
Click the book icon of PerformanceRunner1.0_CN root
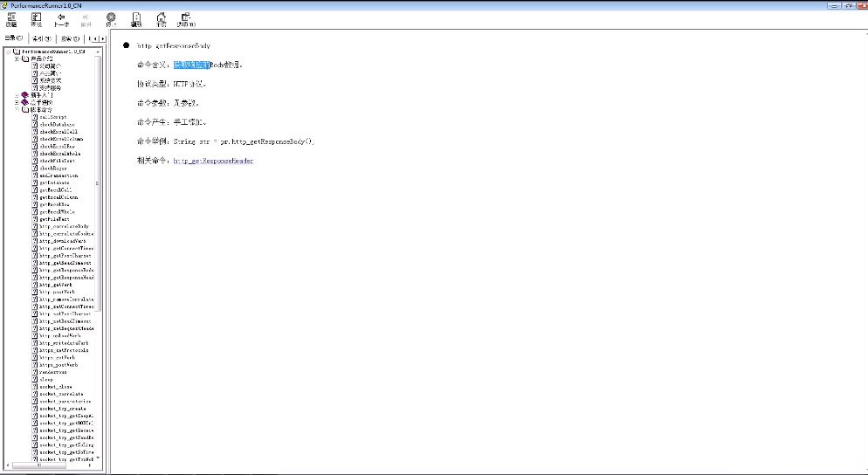[17, 52]
